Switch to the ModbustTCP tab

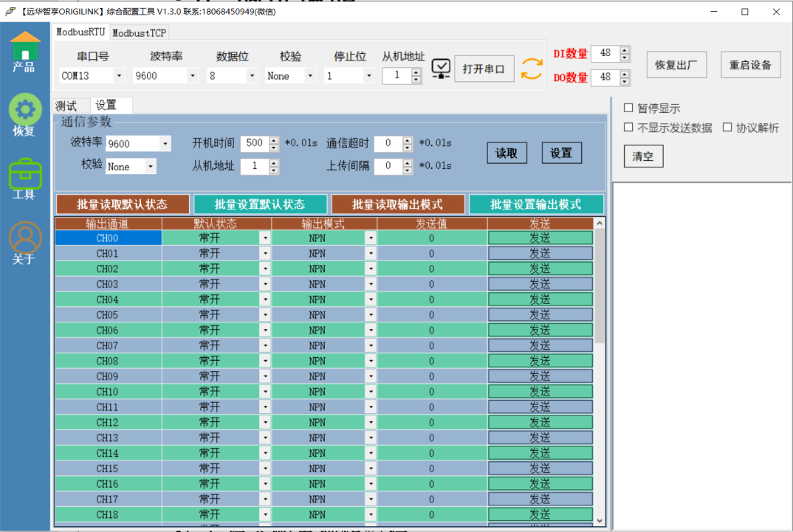[x=140, y=32]
